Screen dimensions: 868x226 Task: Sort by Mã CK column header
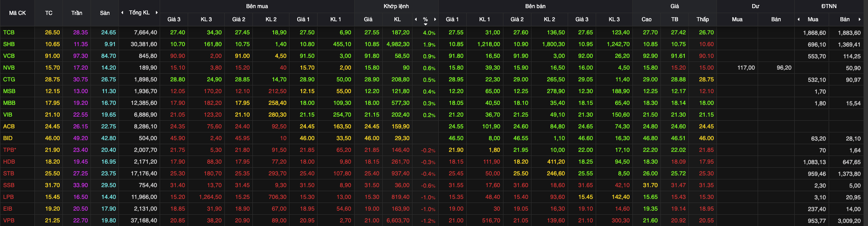18,13
